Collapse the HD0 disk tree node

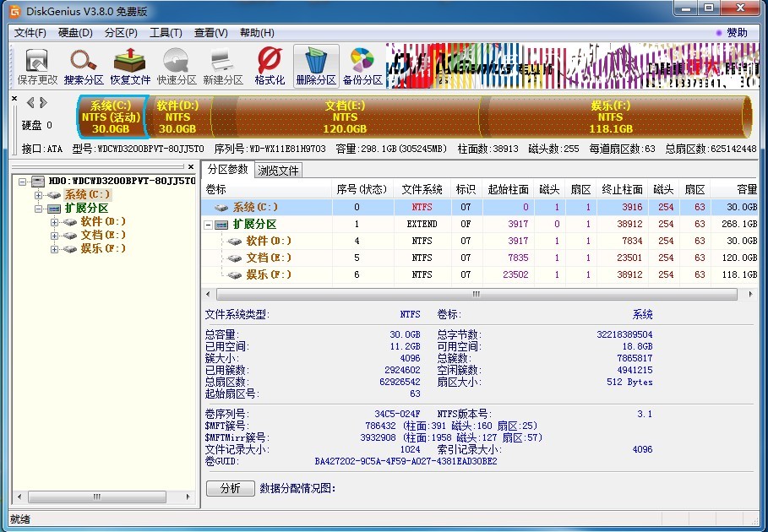[23, 182]
